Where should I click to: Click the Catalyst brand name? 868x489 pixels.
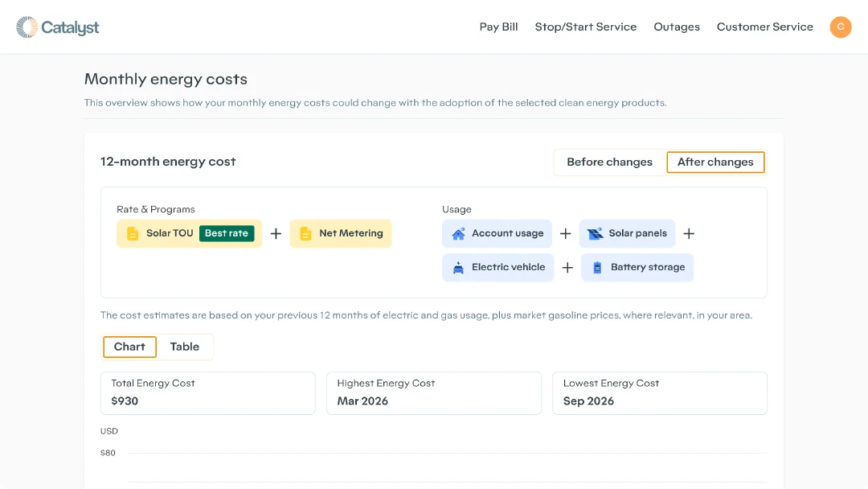(70, 27)
